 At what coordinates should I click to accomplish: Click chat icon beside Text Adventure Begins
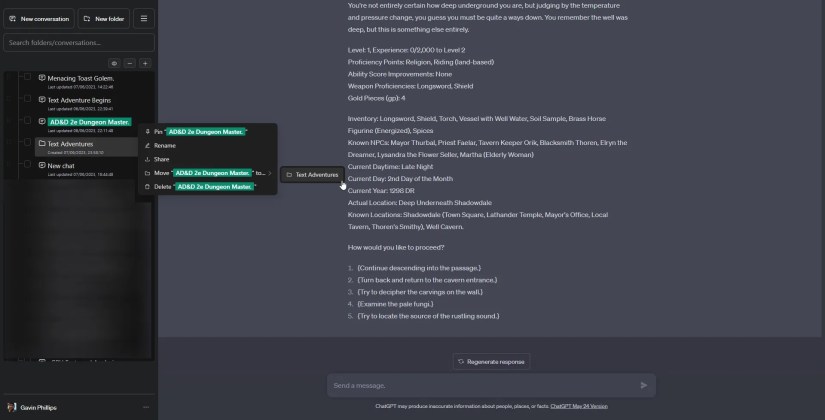point(42,99)
